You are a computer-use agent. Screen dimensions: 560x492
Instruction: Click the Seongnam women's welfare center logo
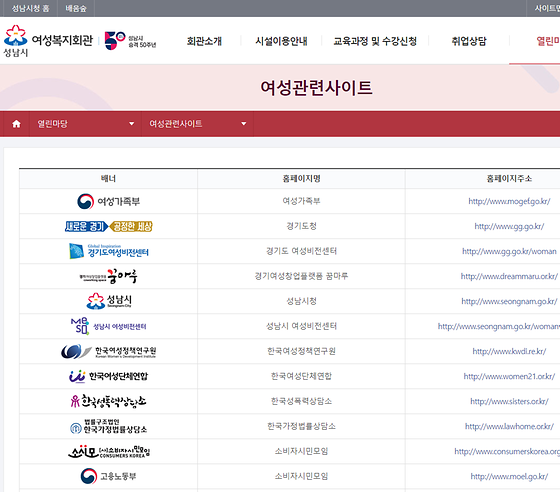(x=48, y=41)
